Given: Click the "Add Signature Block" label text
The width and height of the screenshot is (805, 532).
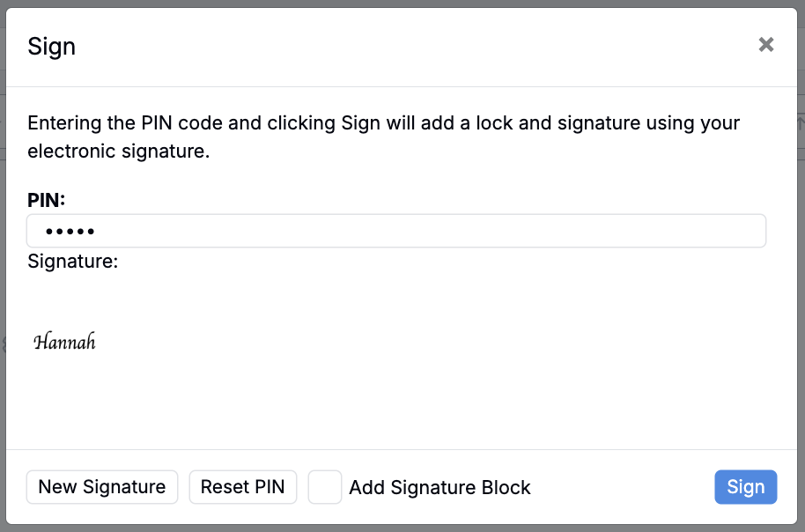Looking at the screenshot, I should pos(439,488).
